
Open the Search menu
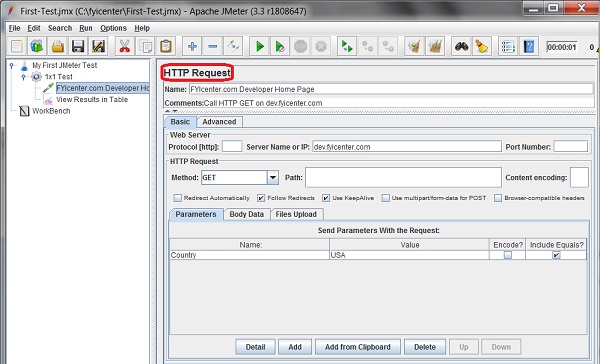pos(60,28)
